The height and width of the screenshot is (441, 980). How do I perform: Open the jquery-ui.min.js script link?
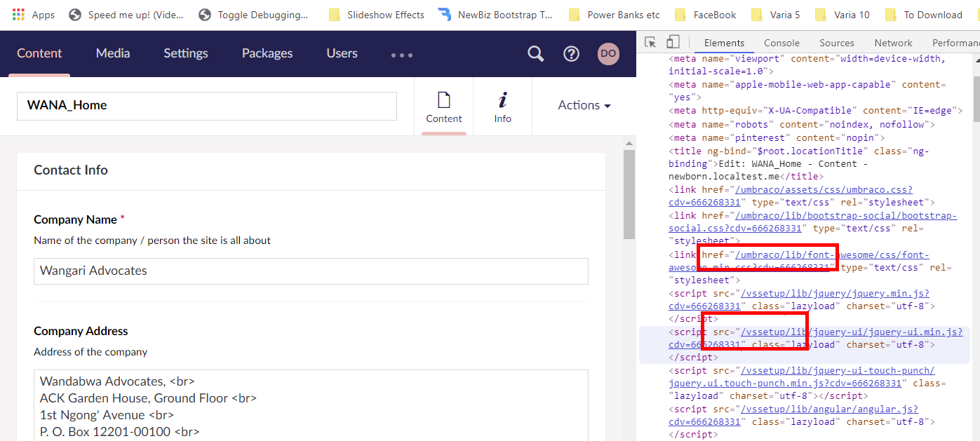(x=815, y=338)
